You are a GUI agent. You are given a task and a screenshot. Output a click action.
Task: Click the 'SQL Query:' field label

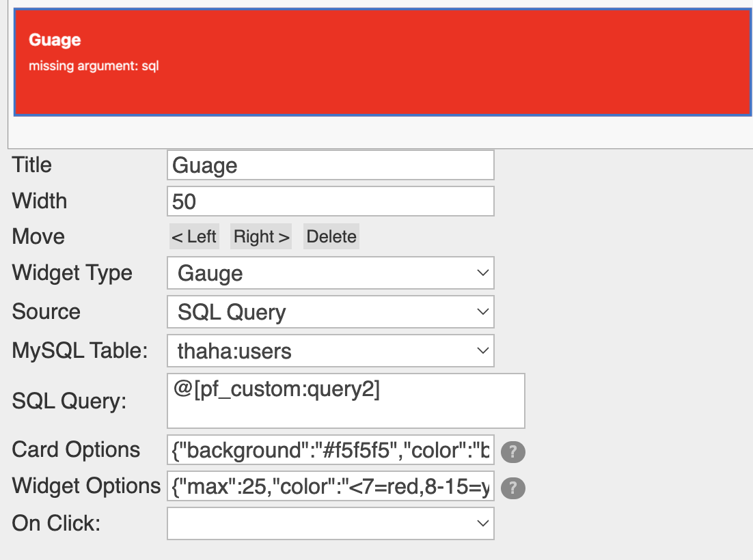tap(69, 402)
